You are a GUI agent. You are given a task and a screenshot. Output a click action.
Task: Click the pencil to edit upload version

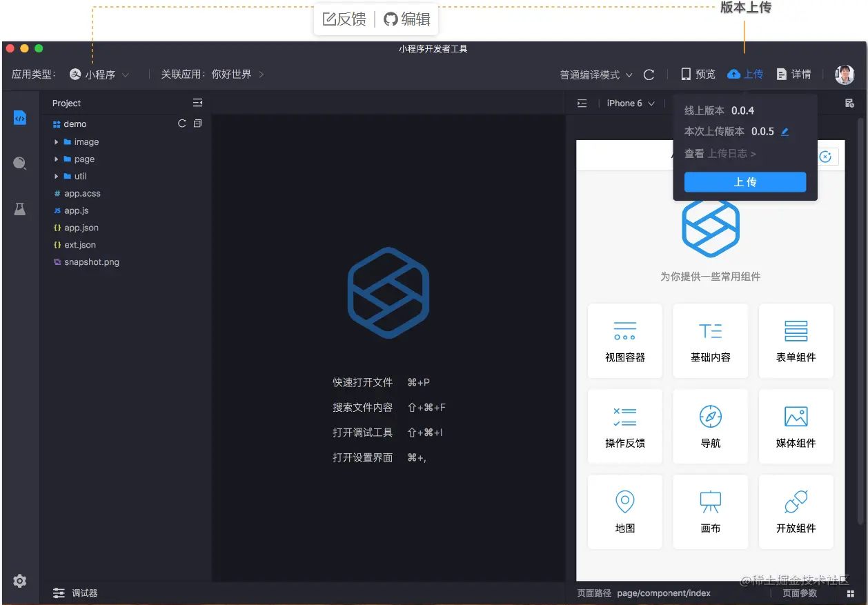point(785,132)
